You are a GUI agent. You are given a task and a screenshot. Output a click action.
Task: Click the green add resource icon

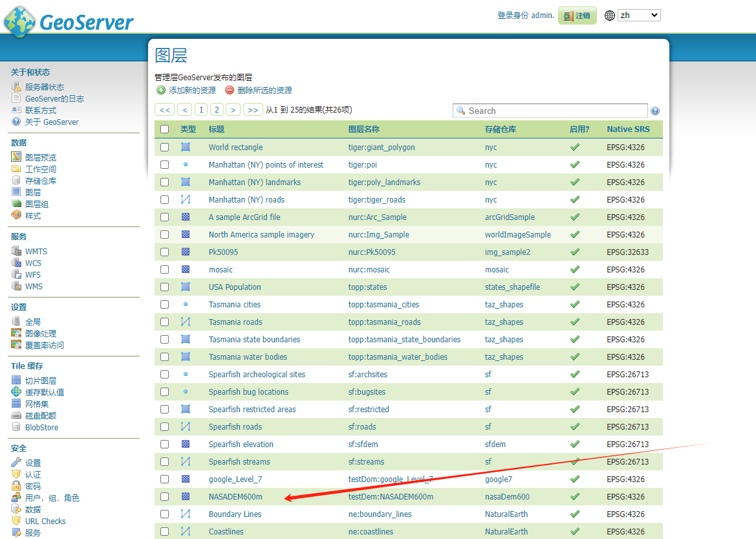click(161, 90)
